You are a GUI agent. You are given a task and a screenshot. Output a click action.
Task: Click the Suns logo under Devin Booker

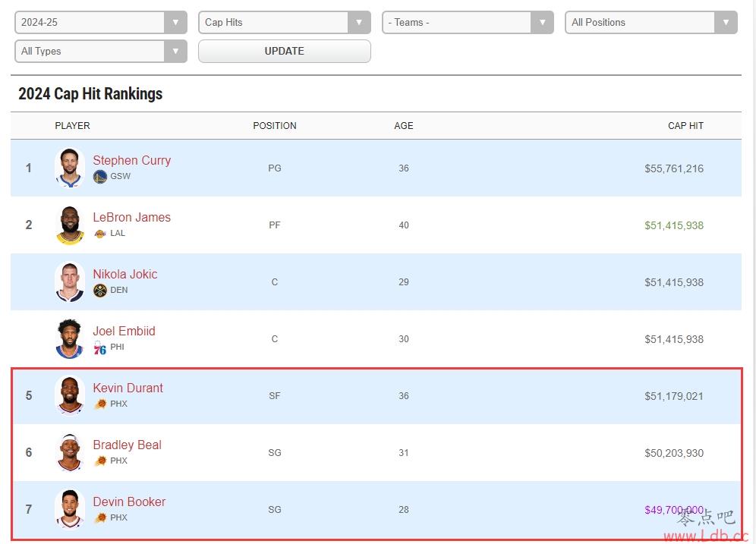point(100,517)
